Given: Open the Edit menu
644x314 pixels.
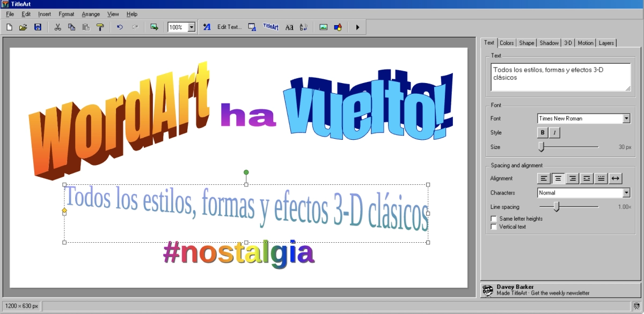Looking at the screenshot, I should 26,14.
